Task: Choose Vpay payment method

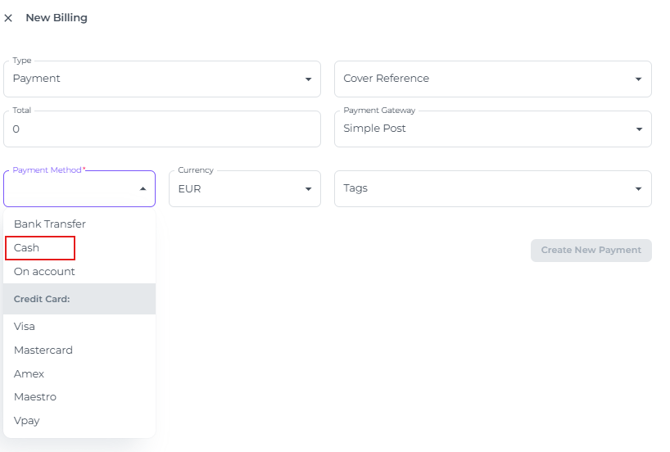Action: click(x=27, y=420)
